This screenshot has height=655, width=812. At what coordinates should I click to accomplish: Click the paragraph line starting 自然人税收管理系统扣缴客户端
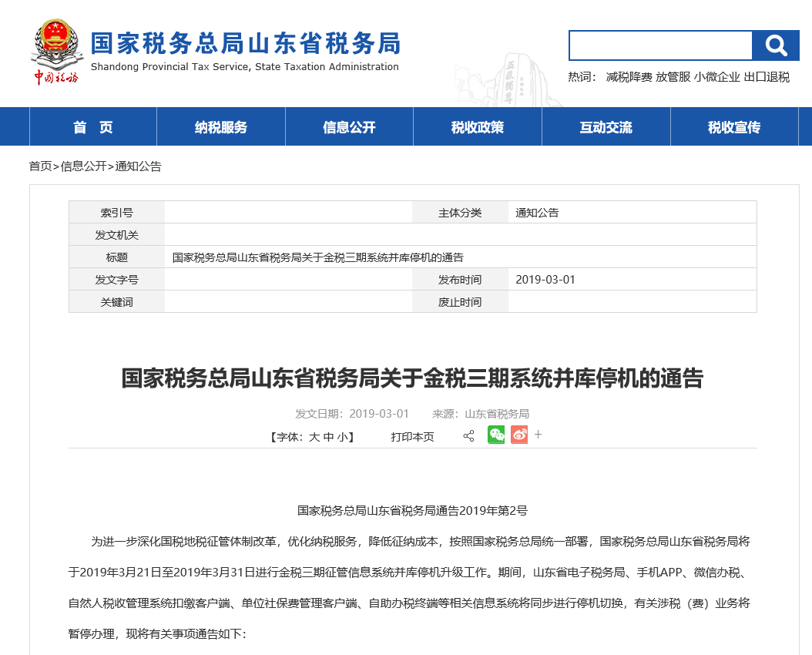[409, 603]
